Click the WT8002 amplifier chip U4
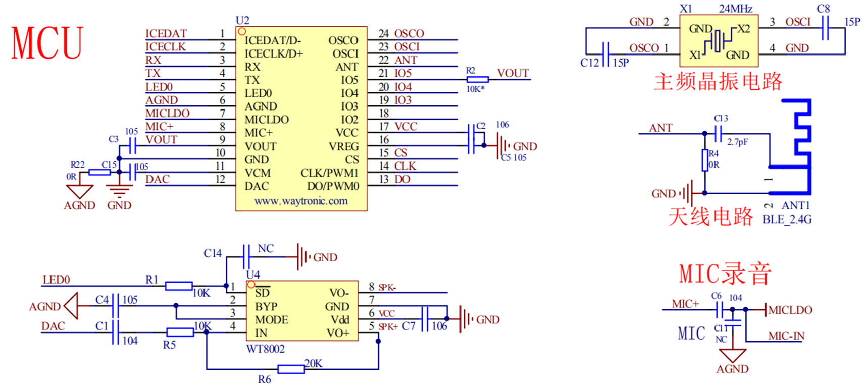 [x=302, y=310]
